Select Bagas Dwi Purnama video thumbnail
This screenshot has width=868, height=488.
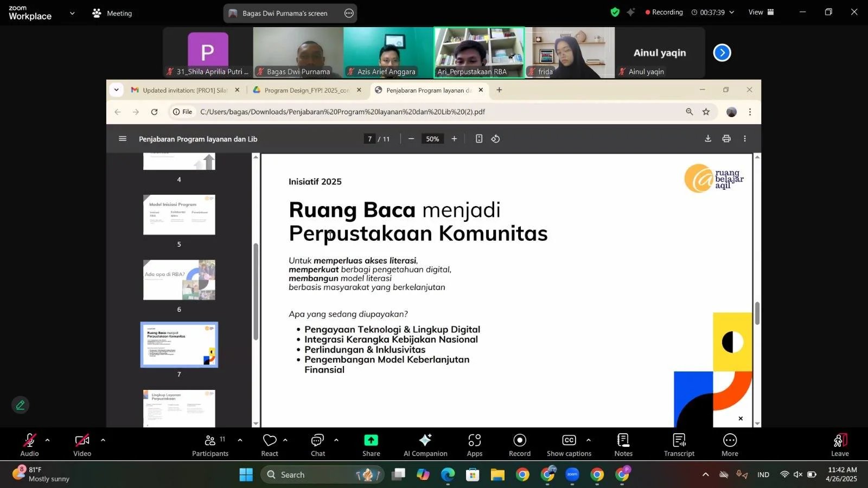[298, 53]
